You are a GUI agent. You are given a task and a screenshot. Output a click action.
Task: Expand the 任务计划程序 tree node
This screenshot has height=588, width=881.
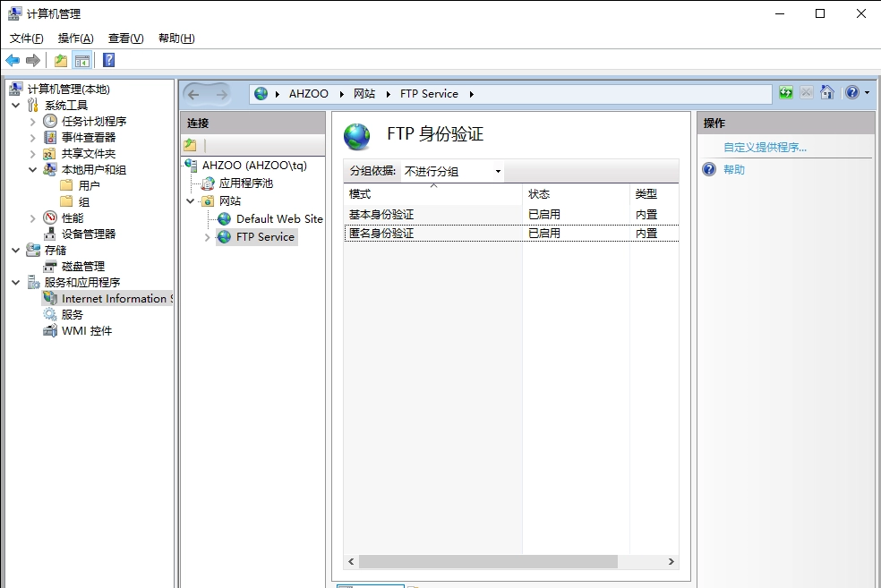click(33, 122)
